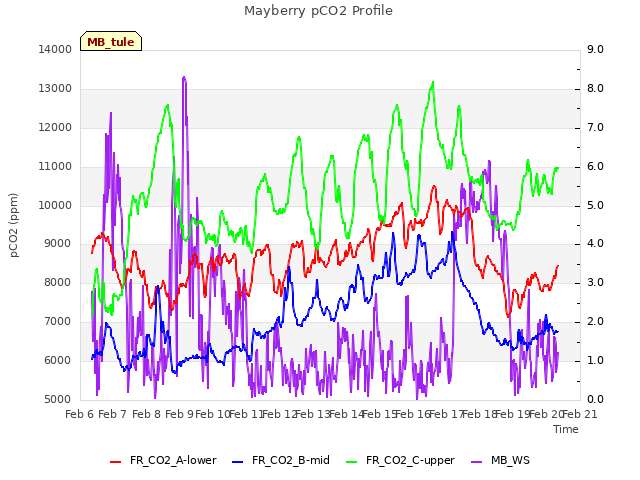Select FR_CO2_B-mid legend label
The height and width of the screenshot is (480, 640).
tap(291, 460)
